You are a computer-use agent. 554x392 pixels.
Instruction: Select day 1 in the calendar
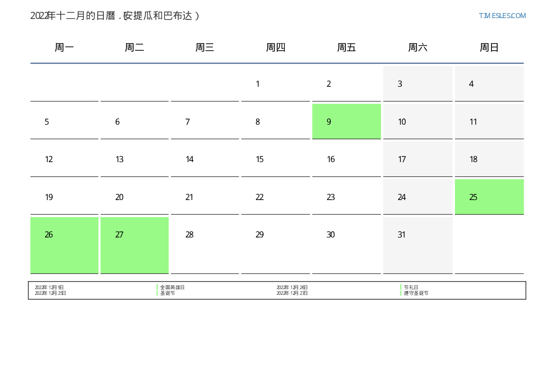click(275, 84)
